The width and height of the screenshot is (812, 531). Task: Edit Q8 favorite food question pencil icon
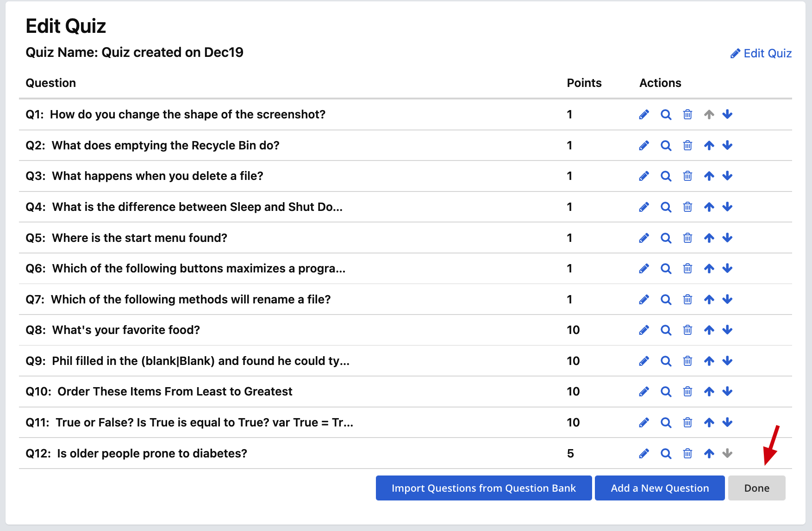644,330
